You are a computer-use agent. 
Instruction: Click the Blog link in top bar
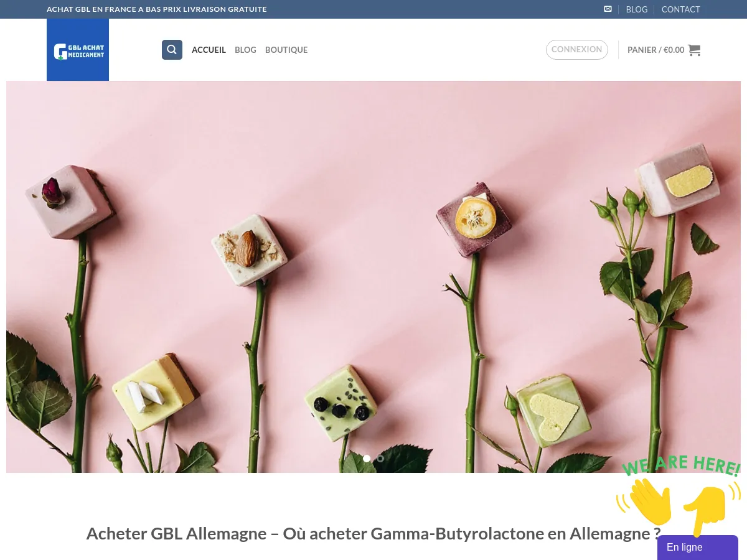636,9
